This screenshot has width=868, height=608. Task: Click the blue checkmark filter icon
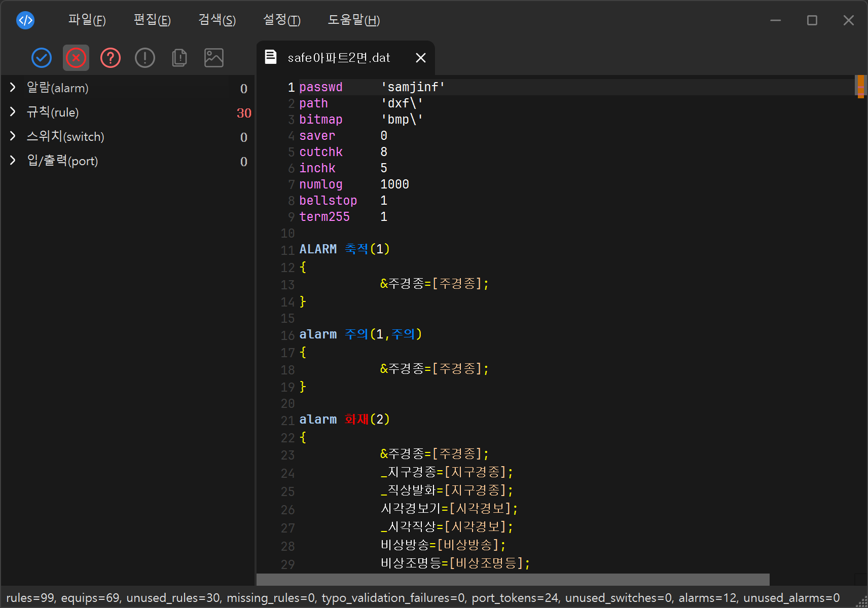pyautogui.click(x=42, y=58)
